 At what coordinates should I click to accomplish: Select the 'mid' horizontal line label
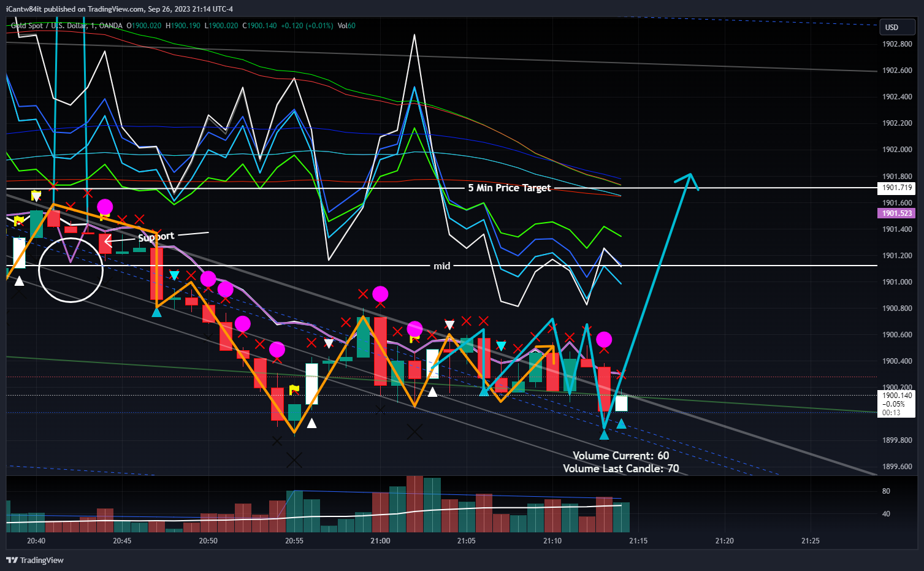click(441, 266)
